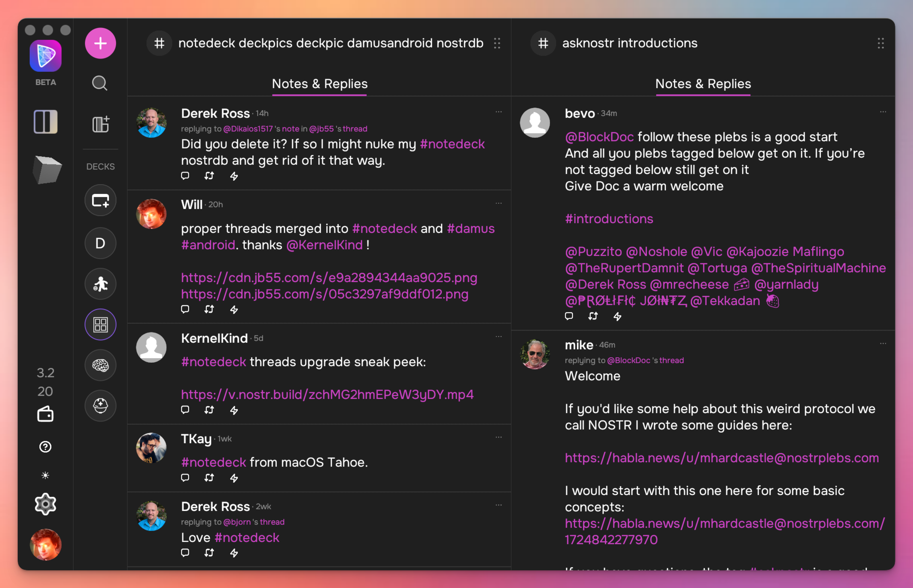Reply to bevo's introductions note
Image resolution: width=913 pixels, height=588 pixels.
coord(569,316)
